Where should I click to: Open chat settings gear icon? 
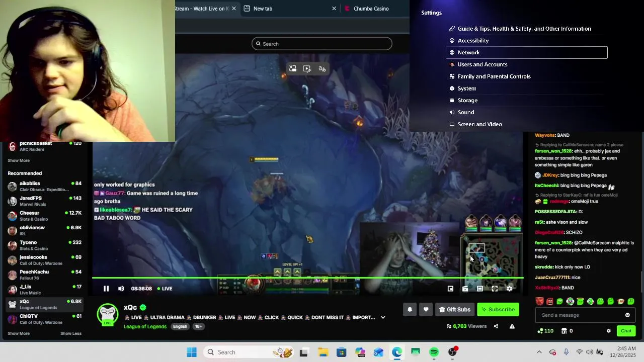tap(609, 331)
